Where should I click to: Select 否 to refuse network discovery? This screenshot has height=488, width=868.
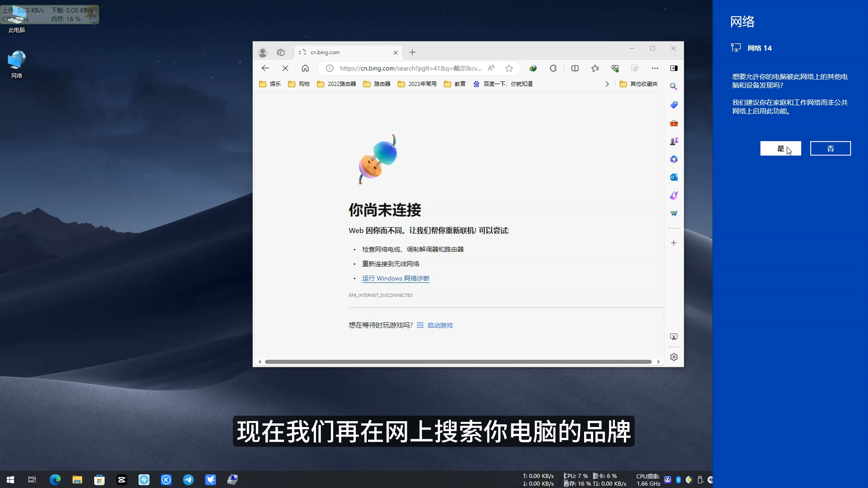[830, 148]
